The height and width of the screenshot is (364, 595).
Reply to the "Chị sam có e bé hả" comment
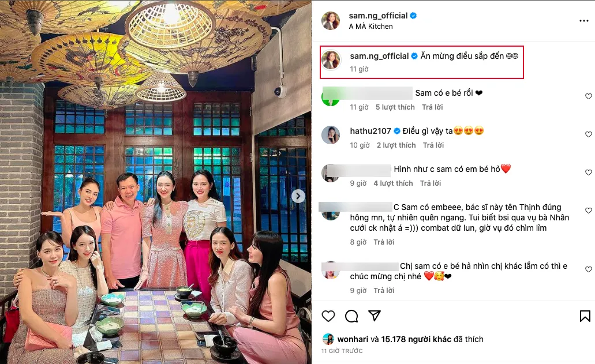(x=384, y=290)
